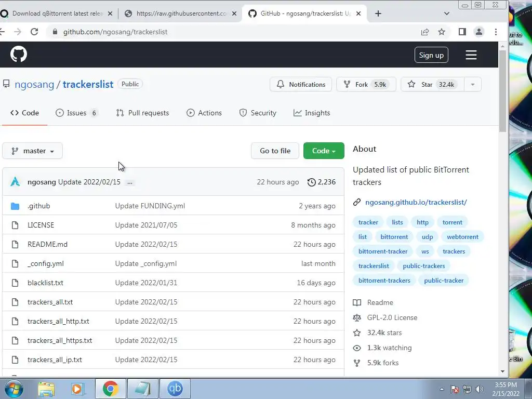The width and height of the screenshot is (532, 399).
Task: Expand the Star lists dropdown arrow
Action: tap(473, 85)
